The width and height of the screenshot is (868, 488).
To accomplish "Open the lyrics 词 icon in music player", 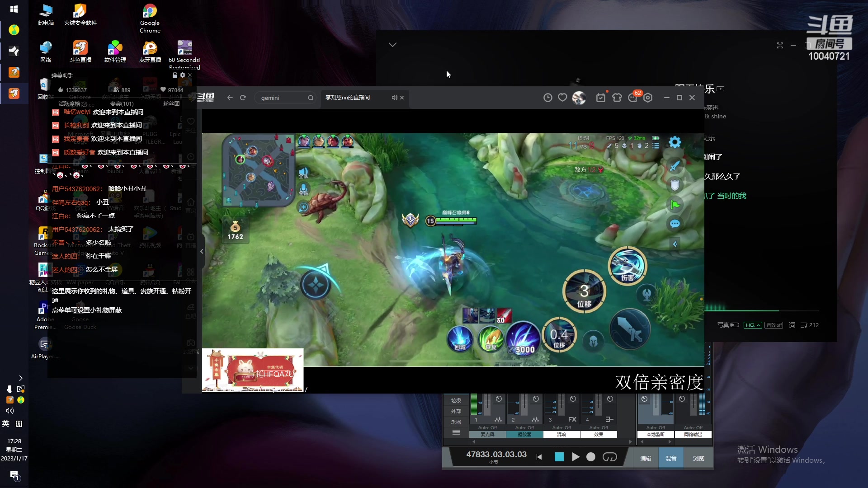I will 792,325.
